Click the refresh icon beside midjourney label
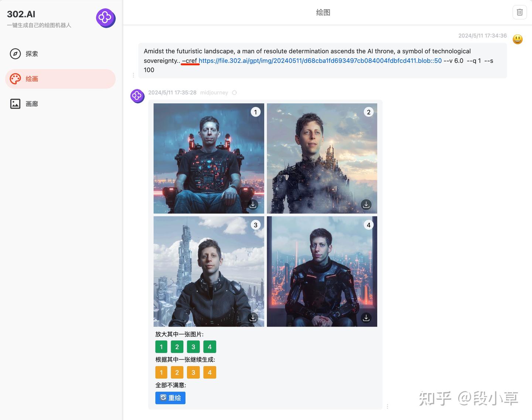The height and width of the screenshot is (420, 532). pyautogui.click(x=234, y=93)
